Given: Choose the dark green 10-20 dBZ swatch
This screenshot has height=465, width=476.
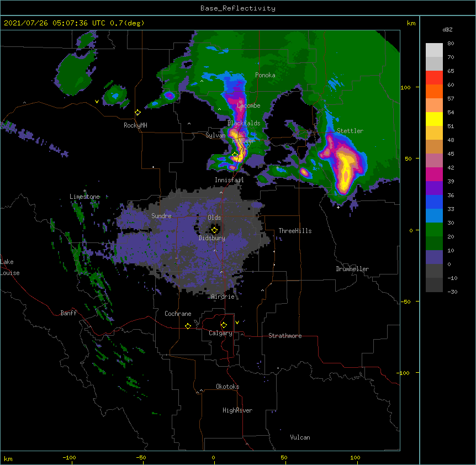Looking at the screenshot, I should [434, 244].
